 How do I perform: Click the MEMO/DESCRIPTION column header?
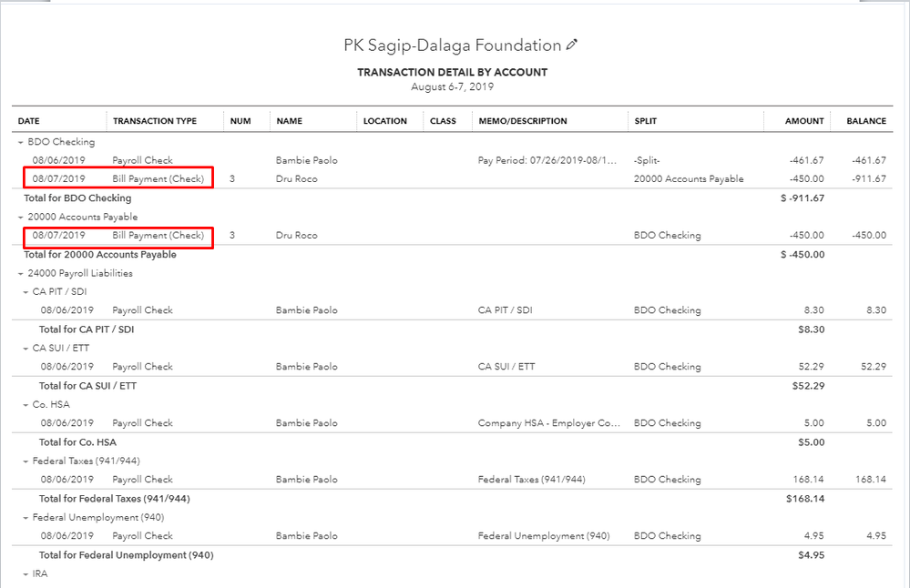pos(523,121)
